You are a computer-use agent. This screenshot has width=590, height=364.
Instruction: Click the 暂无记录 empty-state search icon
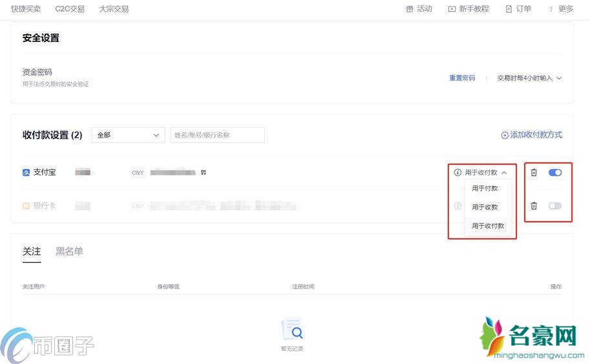click(x=292, y=329)
